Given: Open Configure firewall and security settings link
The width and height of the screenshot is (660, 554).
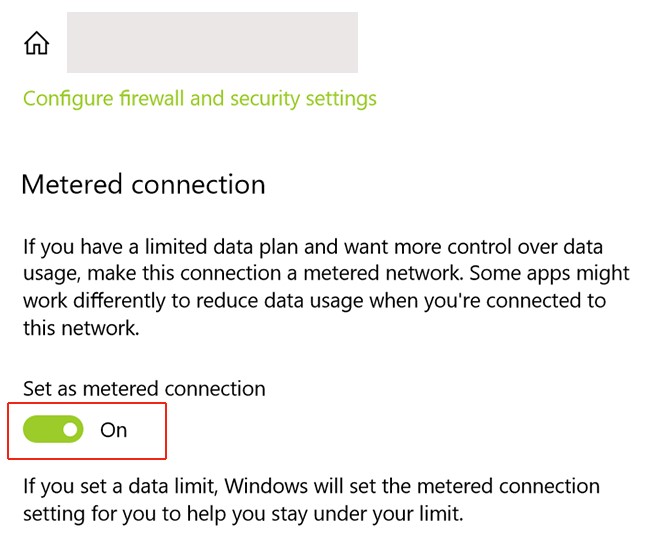Looking at the screenshot, I should click(200, 99).
